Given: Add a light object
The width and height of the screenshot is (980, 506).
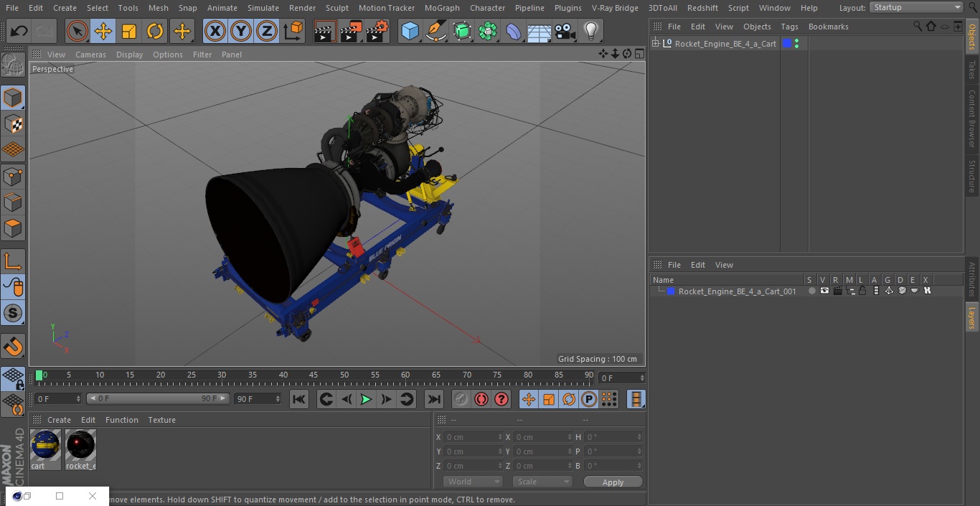Looking at the screenshot, I should (590, 32).
